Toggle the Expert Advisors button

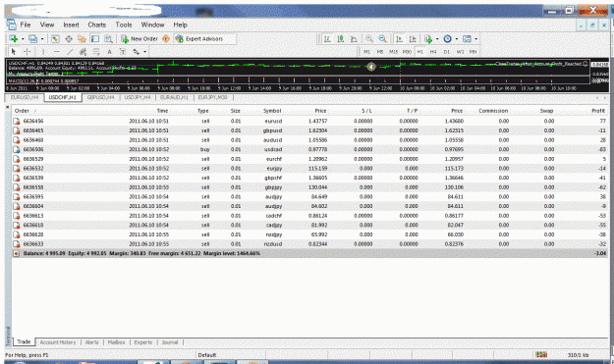[199, 38]
